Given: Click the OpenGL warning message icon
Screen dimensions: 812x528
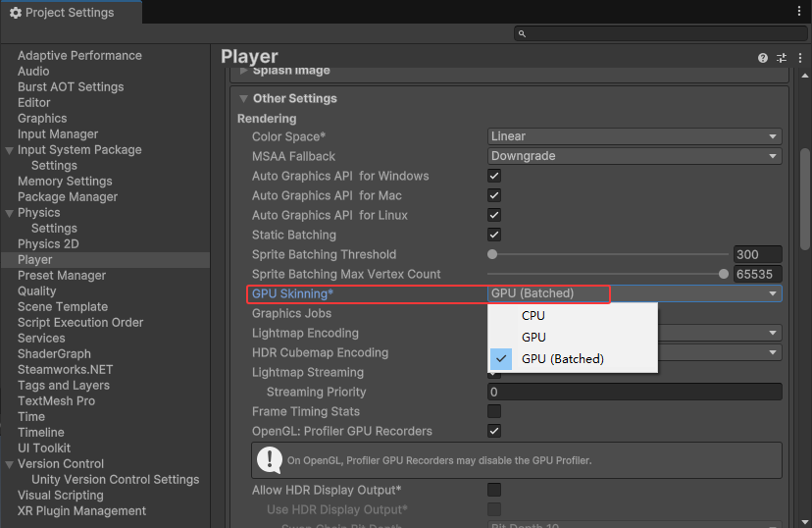Looking at the screenshot, I should point(270,459).
